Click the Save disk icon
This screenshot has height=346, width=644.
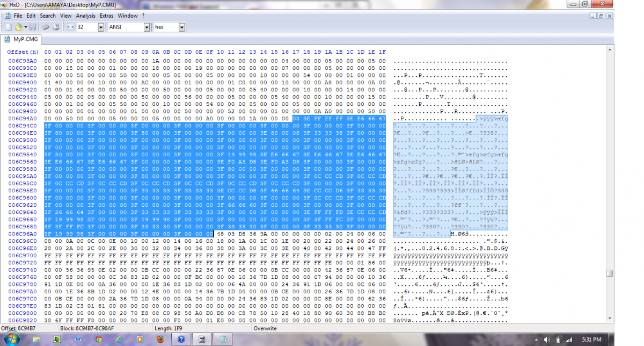click(33, 27)
